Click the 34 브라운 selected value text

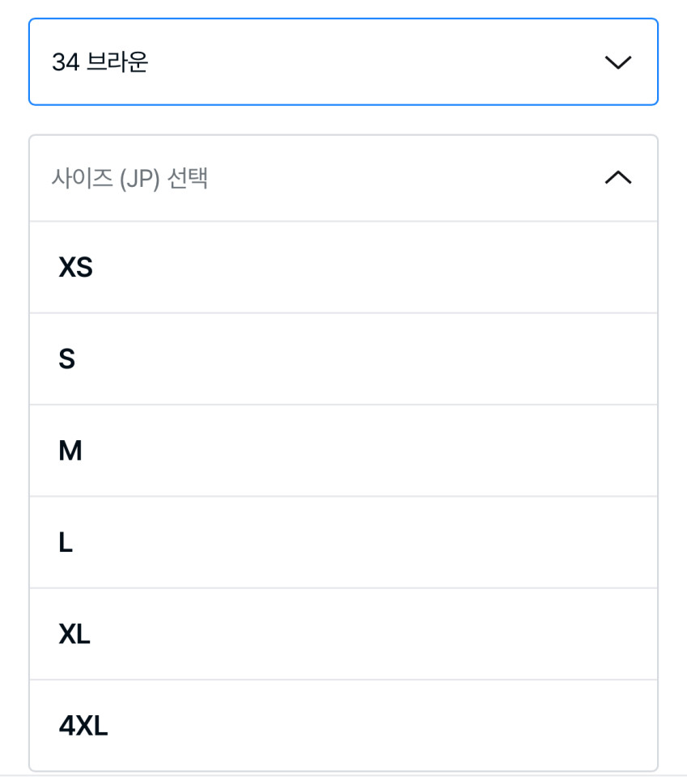coord(100,62)
